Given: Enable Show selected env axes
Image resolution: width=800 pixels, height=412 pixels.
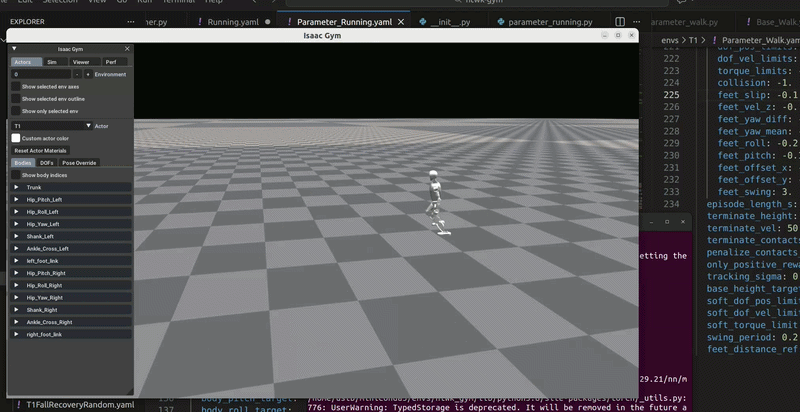Looking at the screenshot, I should click(15, 87).
